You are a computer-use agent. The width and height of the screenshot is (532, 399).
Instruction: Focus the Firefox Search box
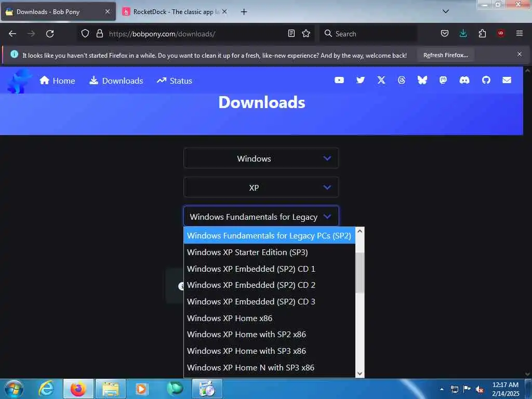point(368,34)
